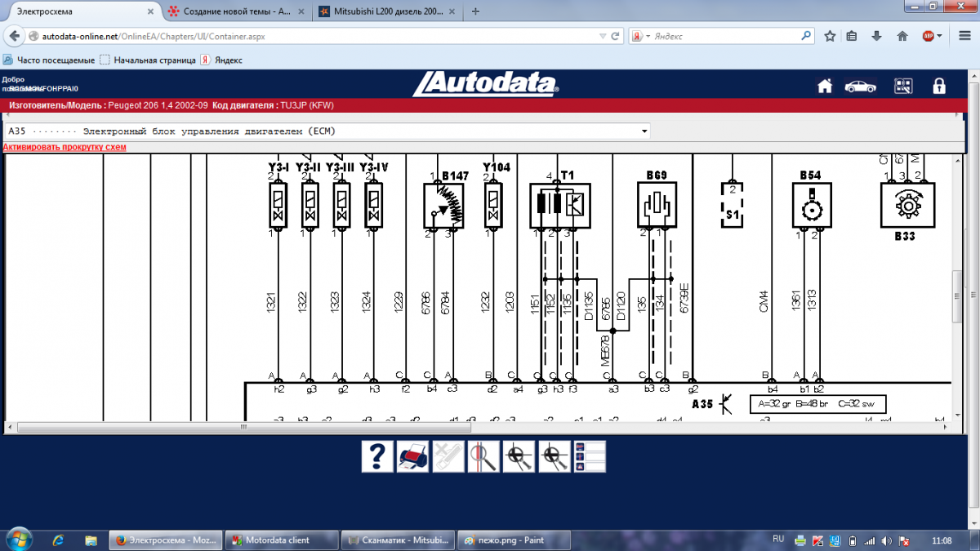Click the B33 component label

(x=904, y=237)
